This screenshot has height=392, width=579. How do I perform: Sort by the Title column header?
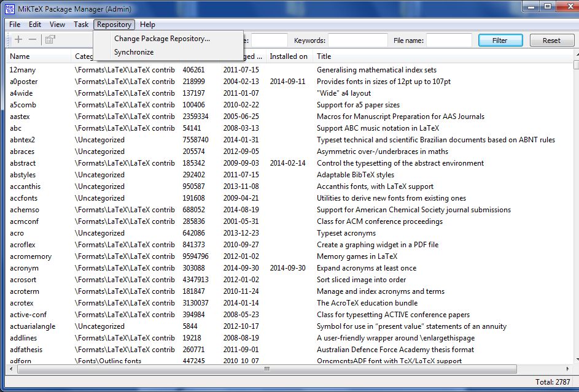[443, 56]
